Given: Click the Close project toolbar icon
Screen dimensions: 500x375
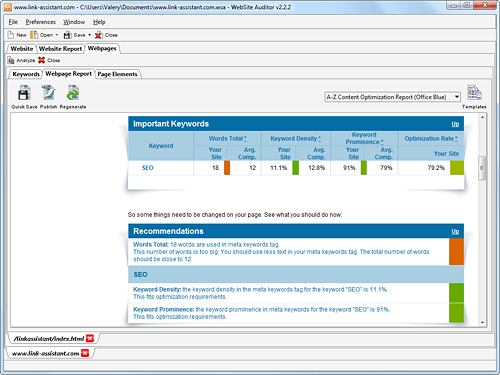Looking at the screenshot, I should [x=99, y=35].
